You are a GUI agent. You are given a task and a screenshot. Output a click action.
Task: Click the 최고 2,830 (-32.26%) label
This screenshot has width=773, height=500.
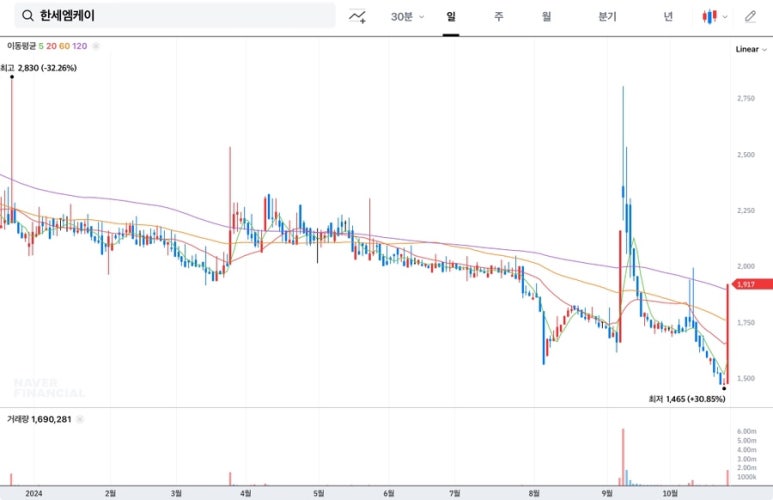[38, 68]
